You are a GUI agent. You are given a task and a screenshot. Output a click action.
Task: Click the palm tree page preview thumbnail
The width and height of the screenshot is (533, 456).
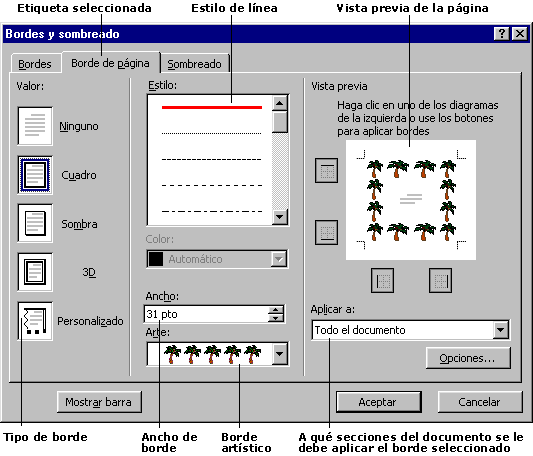coord(411,200)
